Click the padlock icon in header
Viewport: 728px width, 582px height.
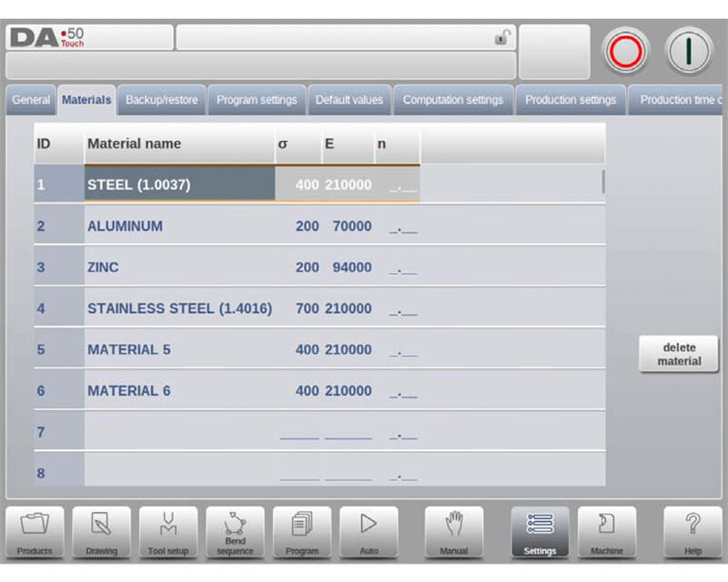(500, 38)
